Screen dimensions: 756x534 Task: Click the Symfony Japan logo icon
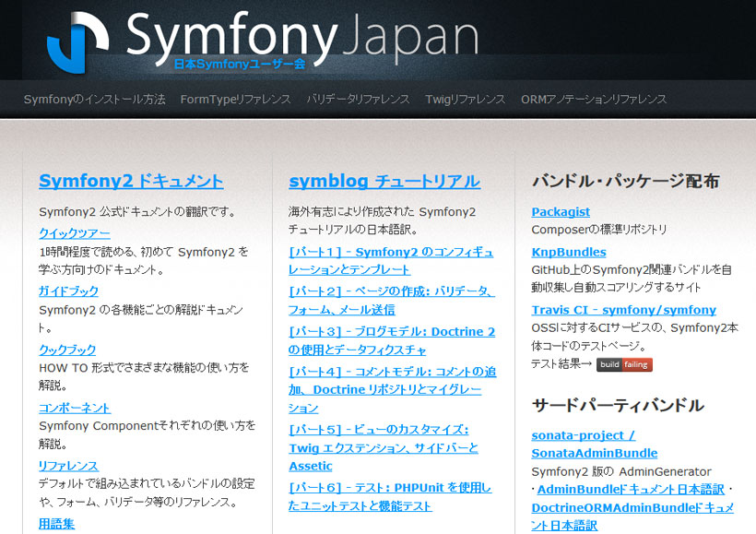click(77, 42)
